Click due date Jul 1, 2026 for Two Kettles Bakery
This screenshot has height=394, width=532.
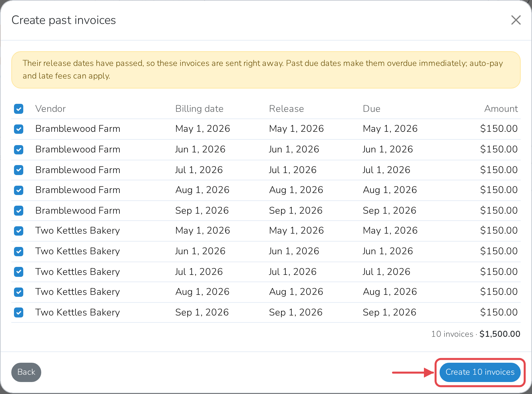coord(386,272)
